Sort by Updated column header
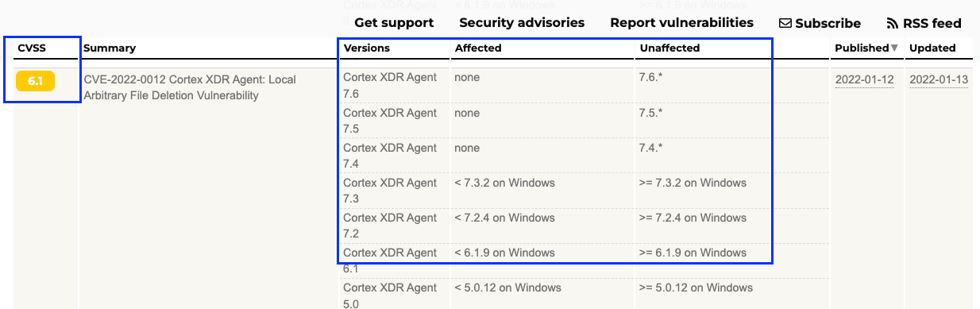Screen dimensions: 980x309 [x=932, y=48]
